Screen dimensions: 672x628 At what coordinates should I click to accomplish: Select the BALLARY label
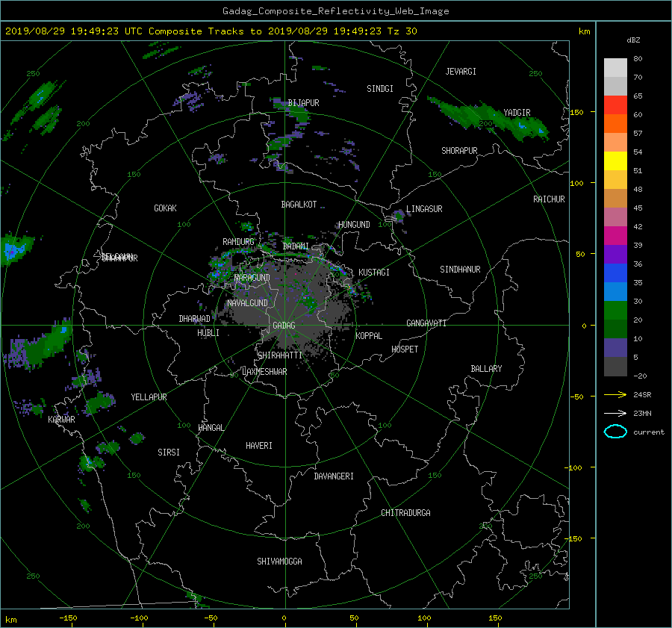(x=486, y=369)
